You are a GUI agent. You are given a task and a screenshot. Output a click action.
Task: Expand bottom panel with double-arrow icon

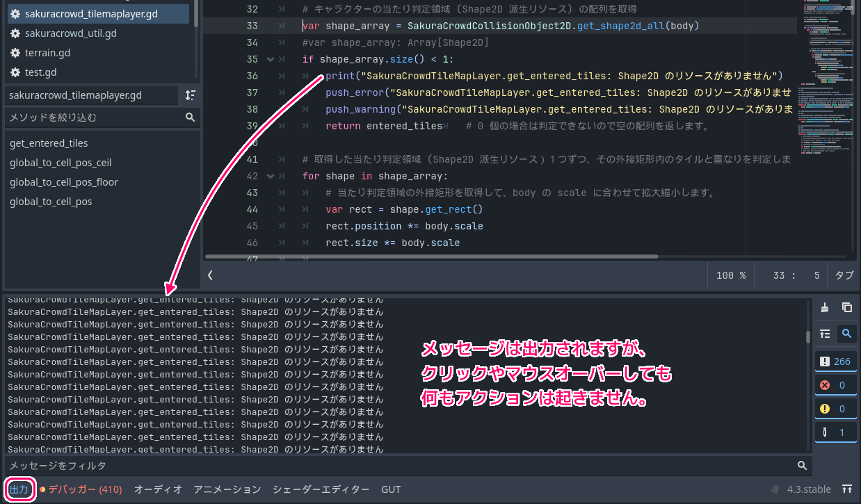pos(846,489)
